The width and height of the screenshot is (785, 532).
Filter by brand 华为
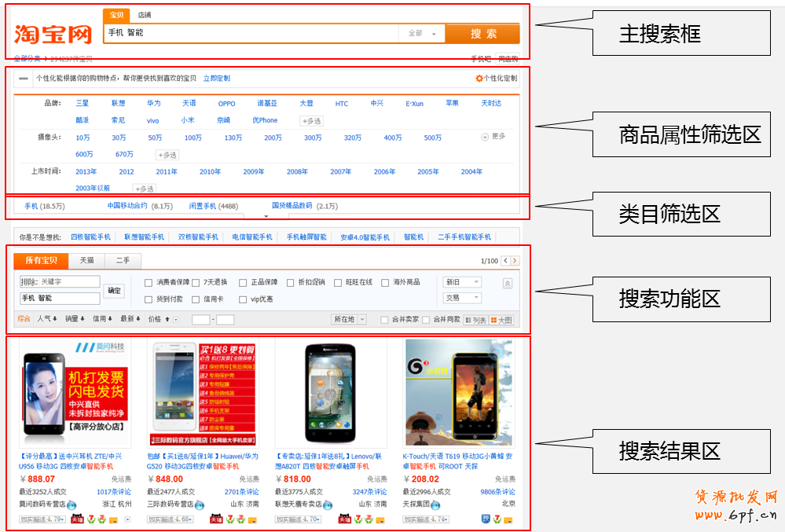coord(153,104)
